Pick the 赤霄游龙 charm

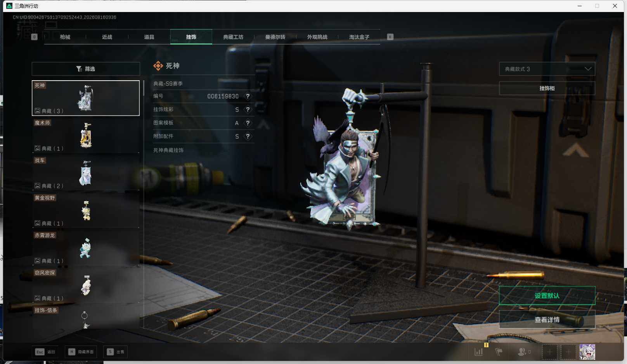[x=86, y=248]
